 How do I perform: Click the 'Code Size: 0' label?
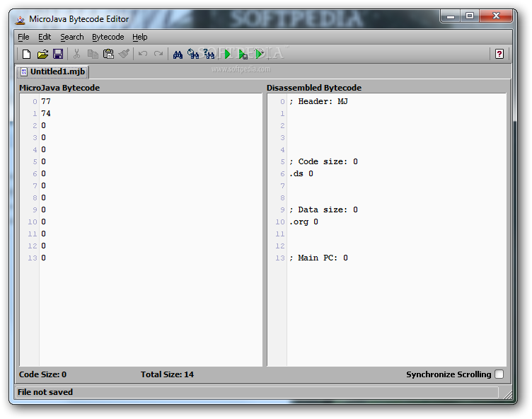[x=42, y=374]
